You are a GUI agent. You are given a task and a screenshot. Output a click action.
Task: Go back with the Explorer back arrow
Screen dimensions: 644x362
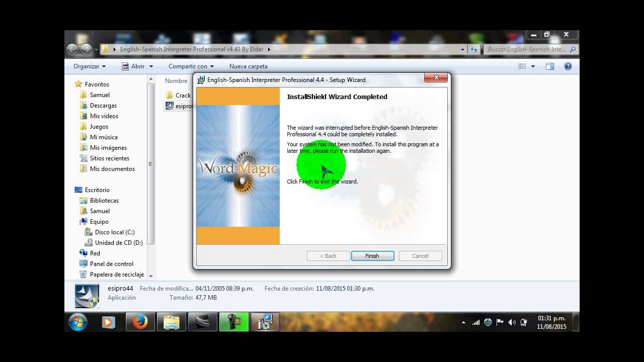(73, 49)
